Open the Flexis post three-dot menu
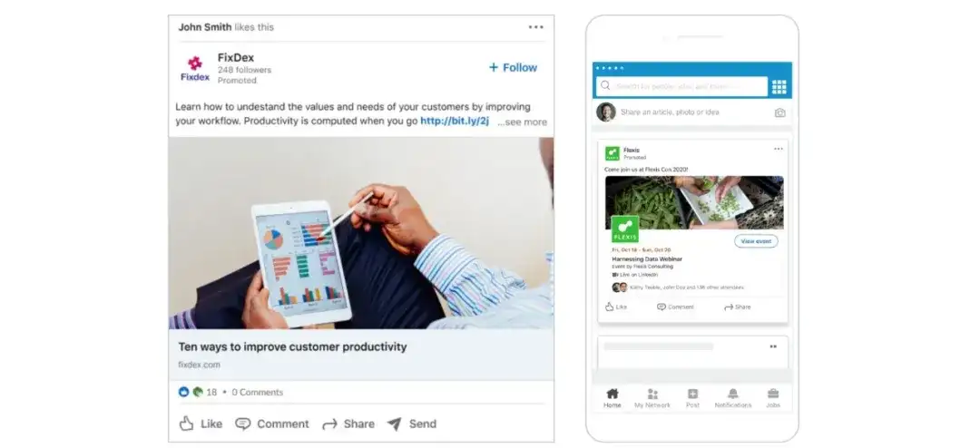 tap(779, 149)
